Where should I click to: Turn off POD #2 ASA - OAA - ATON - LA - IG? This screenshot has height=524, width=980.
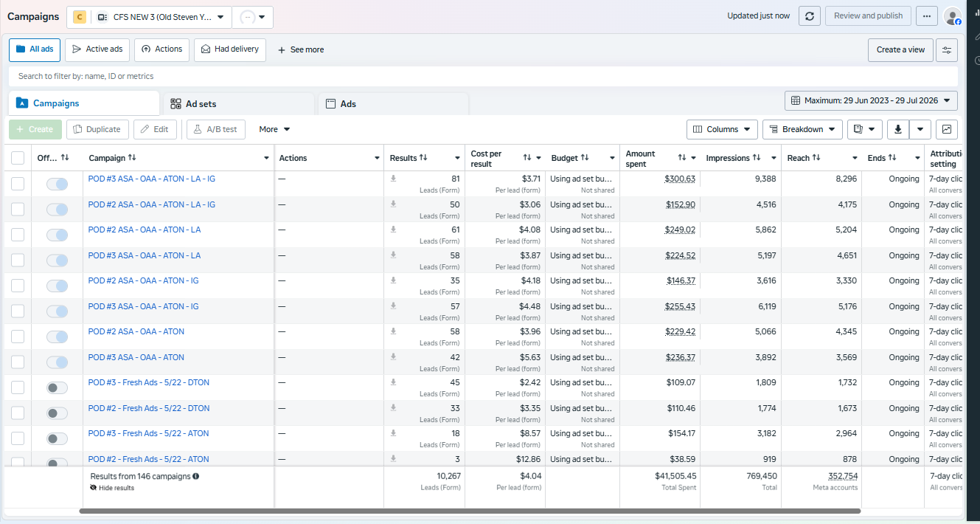57,210
